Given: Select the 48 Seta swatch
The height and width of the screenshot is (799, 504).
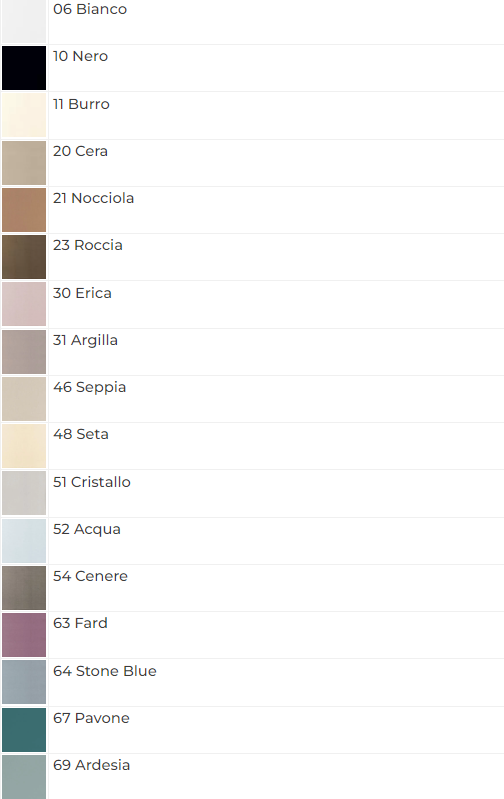Looking at the screenshot, I should point(24,446).
